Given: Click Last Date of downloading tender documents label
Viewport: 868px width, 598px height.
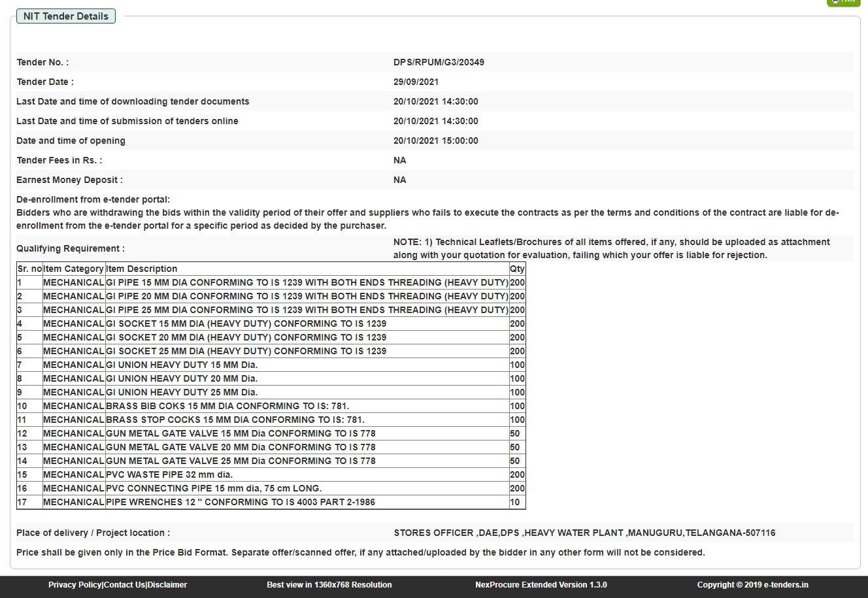Looking at the screenshot, I should (x=133, y=101).
